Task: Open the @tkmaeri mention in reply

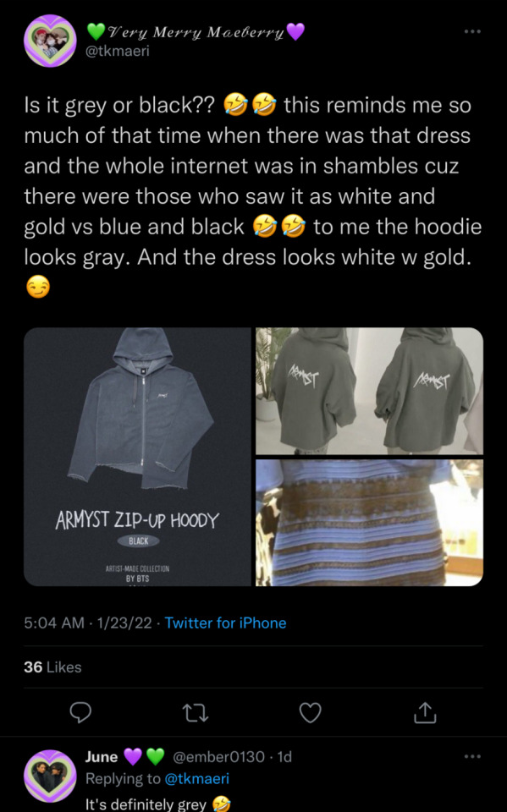Action: click(196, 778)
